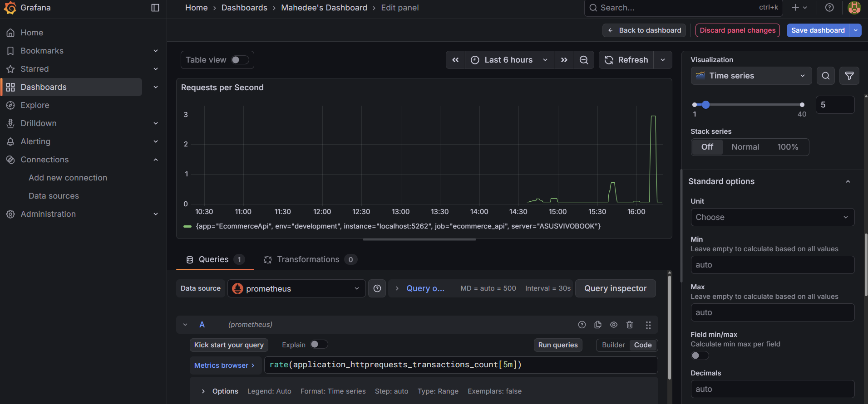Open Explore in the sidebar
Screen dimensions: 868x404
point(35,105)
